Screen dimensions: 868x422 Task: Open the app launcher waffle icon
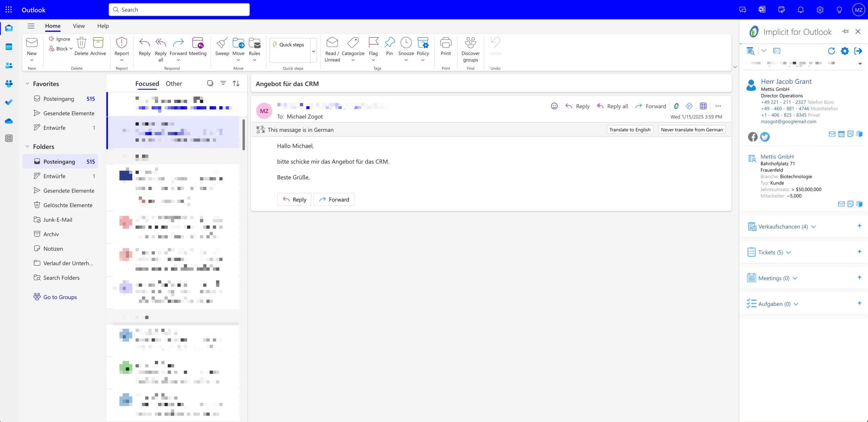click(9, 9)
